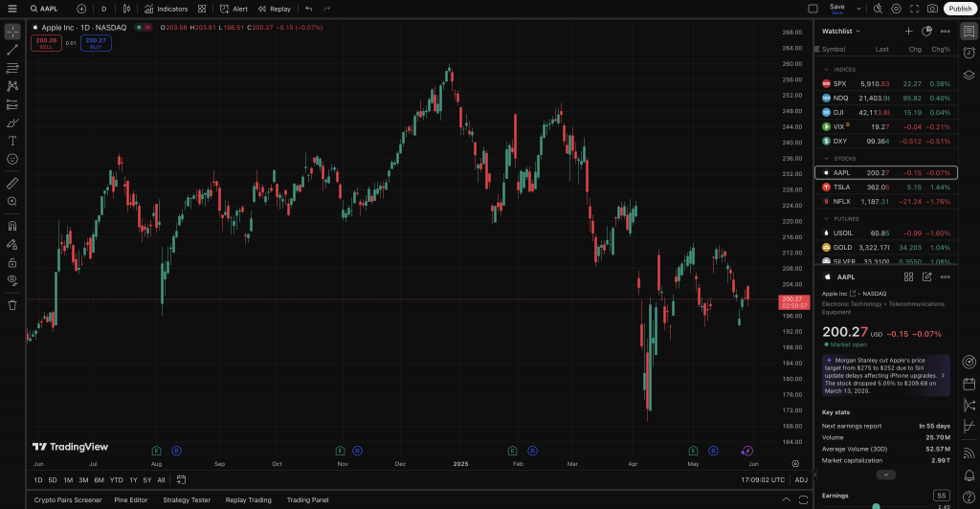Image resolution: width=980 pixels, height=509 pixels.
Task: Collapse the FUTURES watchlist section
Action: click(x=826, y=219)
